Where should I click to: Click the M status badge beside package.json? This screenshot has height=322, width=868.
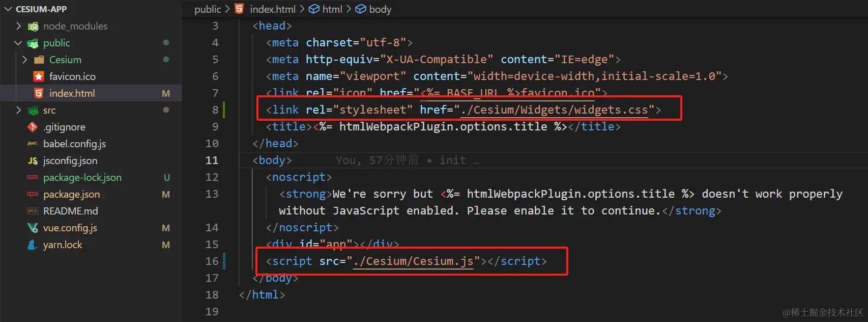click(x=166, y=194)
